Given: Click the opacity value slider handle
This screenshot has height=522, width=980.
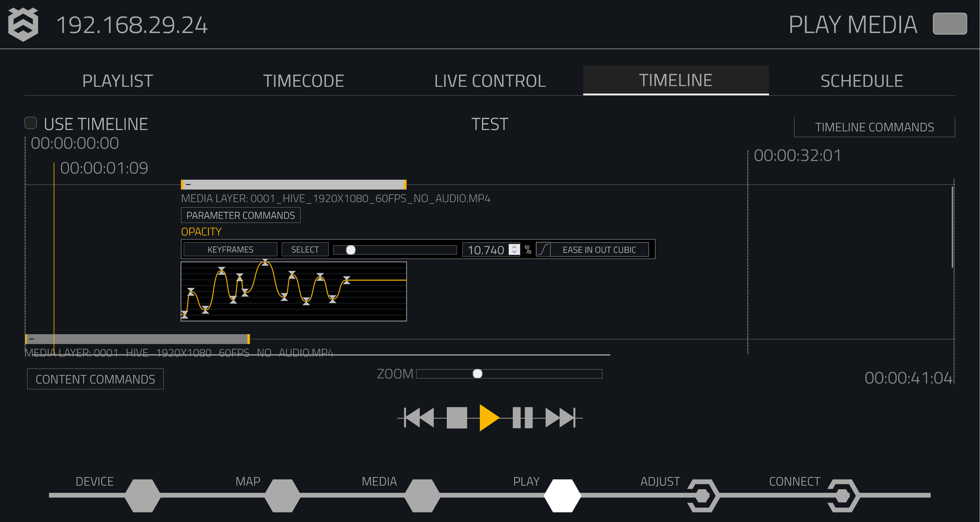Looking at the screenshot, I should click(350, 250).
